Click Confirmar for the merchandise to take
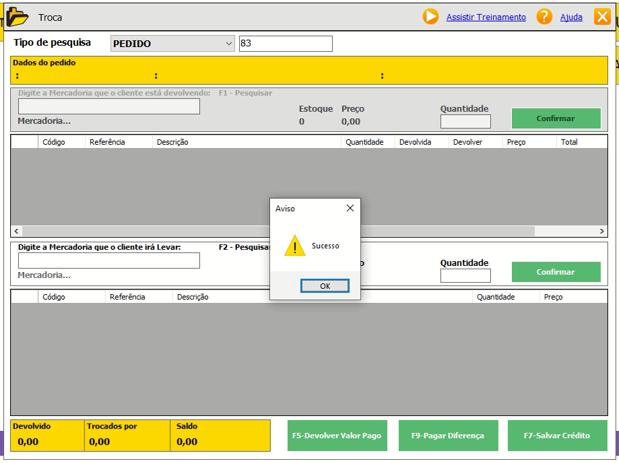This screenshot has width=619, height=463. click(556, 272)
